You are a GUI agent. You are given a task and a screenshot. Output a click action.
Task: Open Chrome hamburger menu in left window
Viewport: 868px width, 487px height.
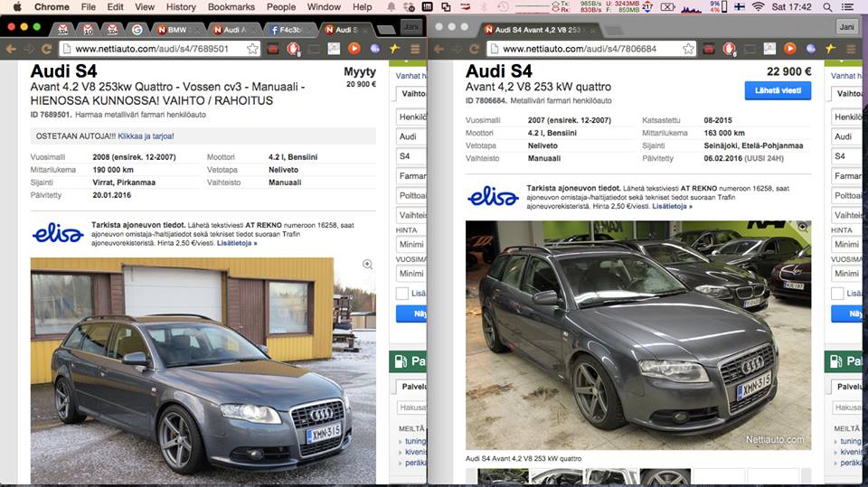click(415, 49)
